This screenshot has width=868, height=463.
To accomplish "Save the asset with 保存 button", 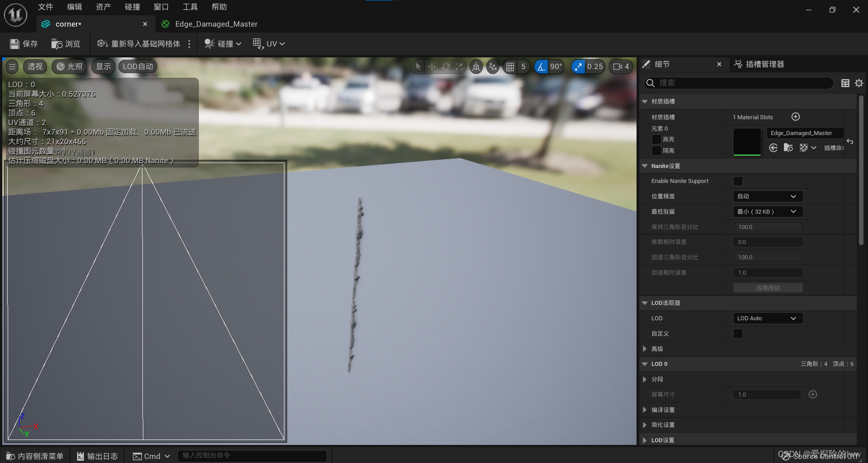I will click(24, 44).
